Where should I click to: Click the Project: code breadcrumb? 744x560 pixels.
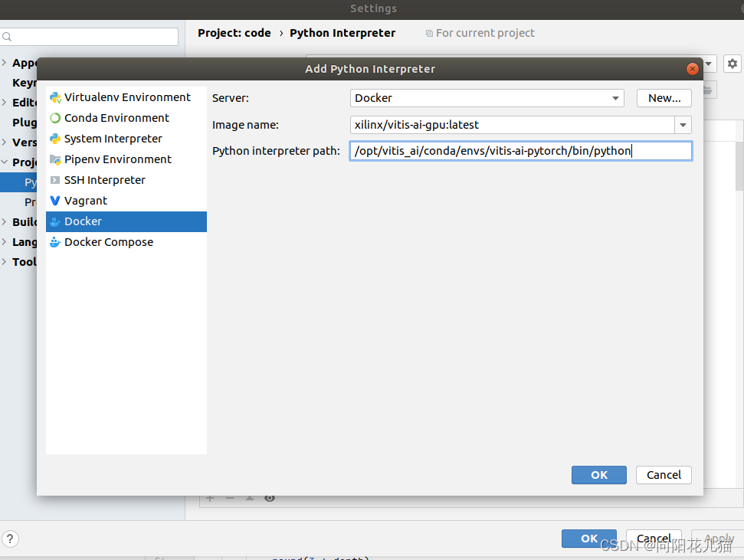click(234, 33)
